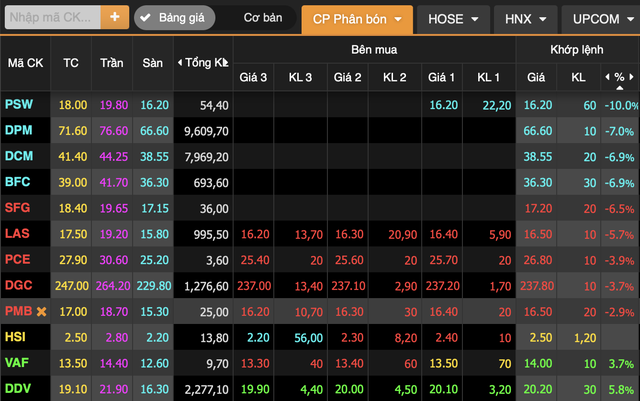
Task: Select the DGC ticker row
Action: [x=18, y=285]
